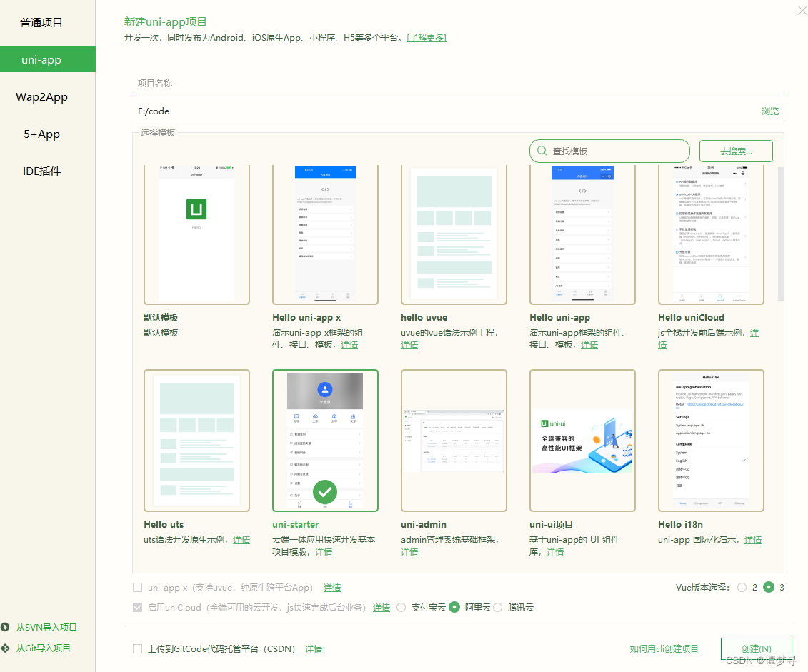This screenshot has height=672, width=808.
Task: Open the 了解更多 link
Action: [427, 38]
